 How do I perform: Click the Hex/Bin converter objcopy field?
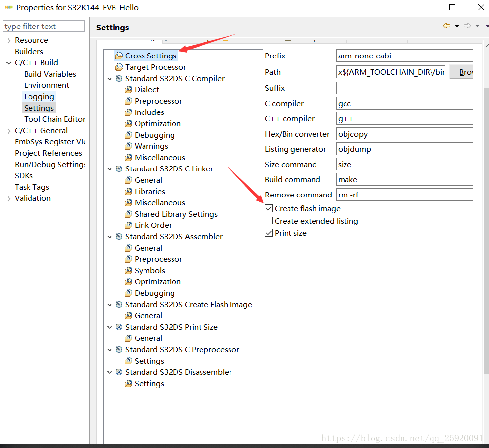click(404, 134)
